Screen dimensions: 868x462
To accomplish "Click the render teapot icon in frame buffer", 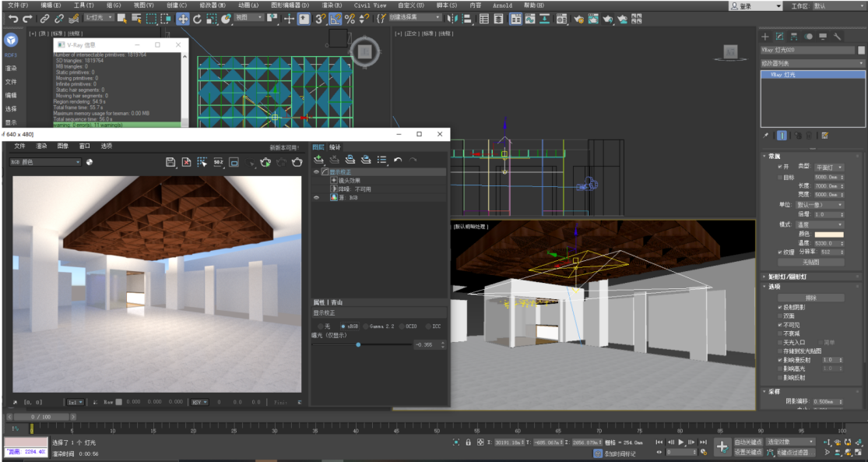I will (x=297, y=162).
